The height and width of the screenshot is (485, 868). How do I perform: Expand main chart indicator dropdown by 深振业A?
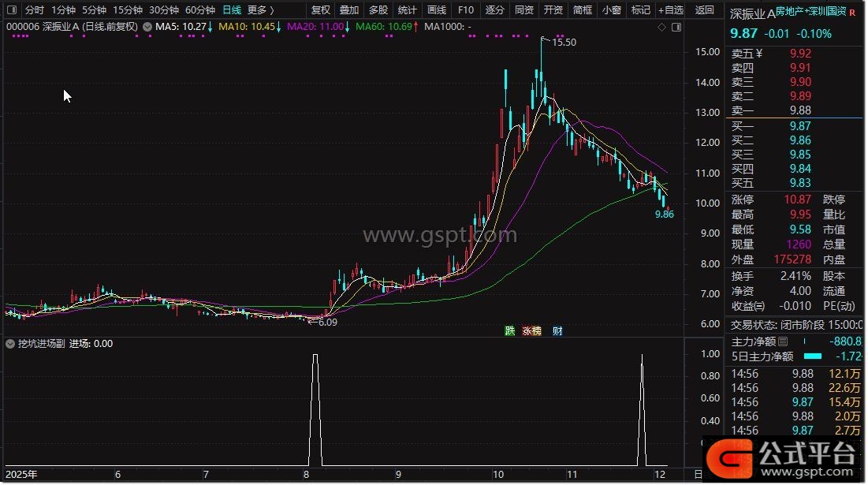[148, 27]
